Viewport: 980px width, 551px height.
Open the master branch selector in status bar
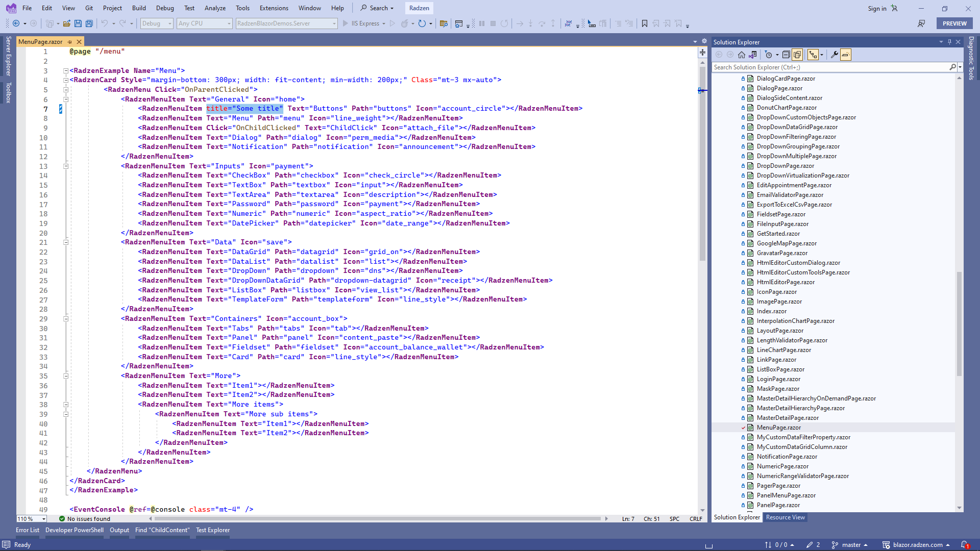850,545
